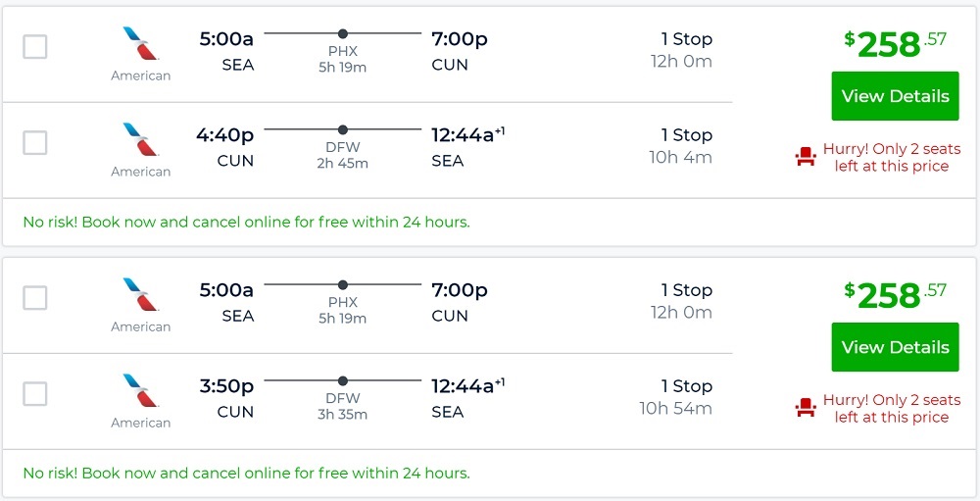Click American logo on 5:00a flight, second card
Viewport: 980px width, 501px height.
point(141,296)
